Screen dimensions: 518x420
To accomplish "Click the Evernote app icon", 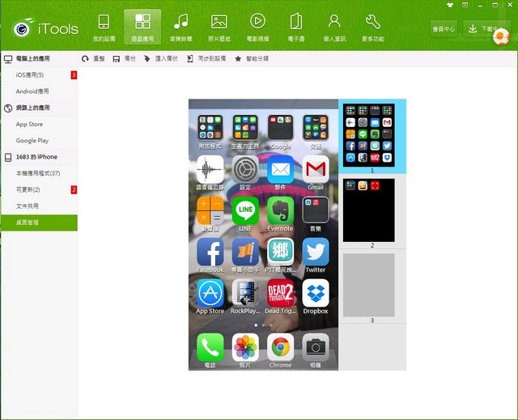I will [x=280, y=210].
